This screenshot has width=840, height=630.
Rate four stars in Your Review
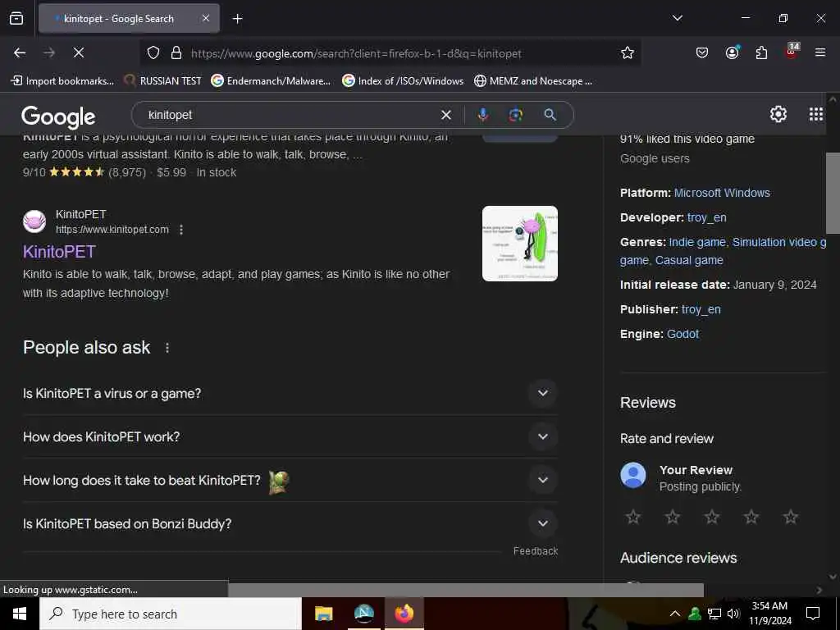(751, 517)
